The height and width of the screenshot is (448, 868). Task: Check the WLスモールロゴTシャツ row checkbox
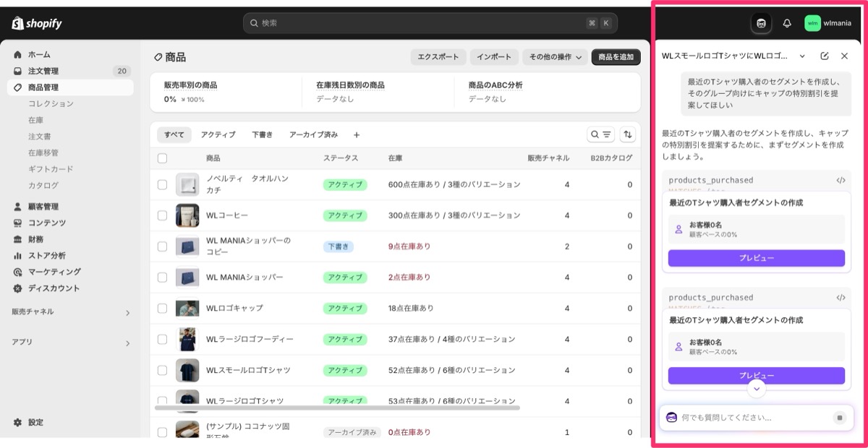[162, 371]
